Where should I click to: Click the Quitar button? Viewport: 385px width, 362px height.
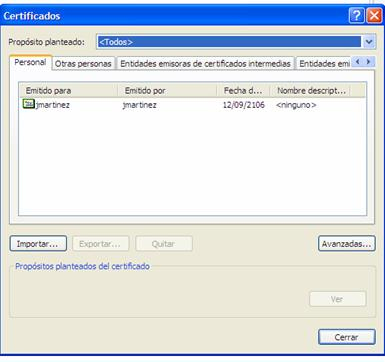pyautogui.click(x=164, y=244)
